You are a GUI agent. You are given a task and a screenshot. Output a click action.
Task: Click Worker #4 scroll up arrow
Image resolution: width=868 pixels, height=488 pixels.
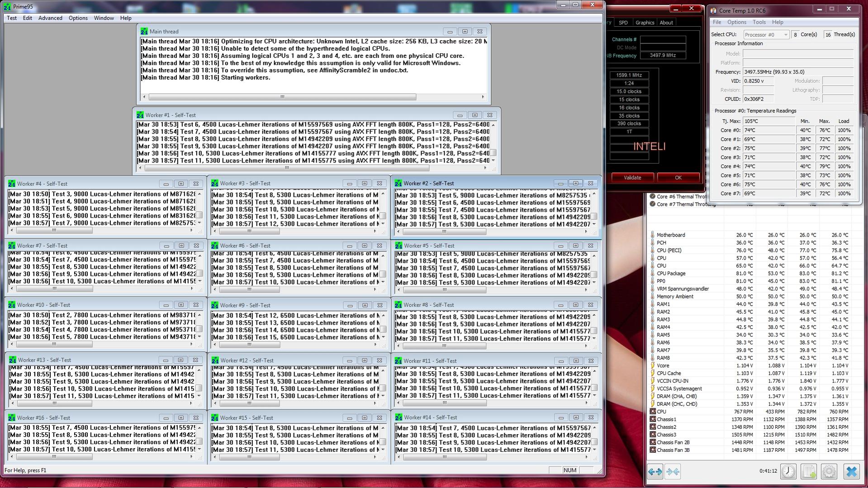click(x=199, y=194)
